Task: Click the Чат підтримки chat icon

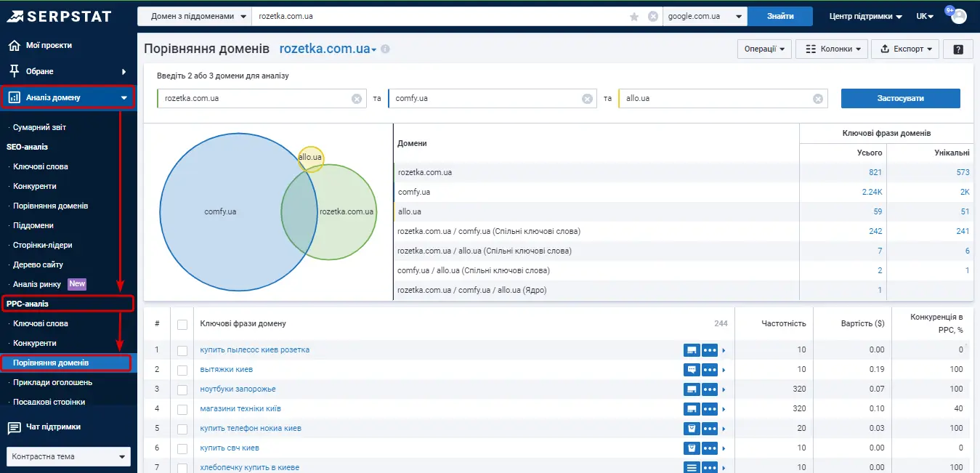Action: (x=14, y=427)
